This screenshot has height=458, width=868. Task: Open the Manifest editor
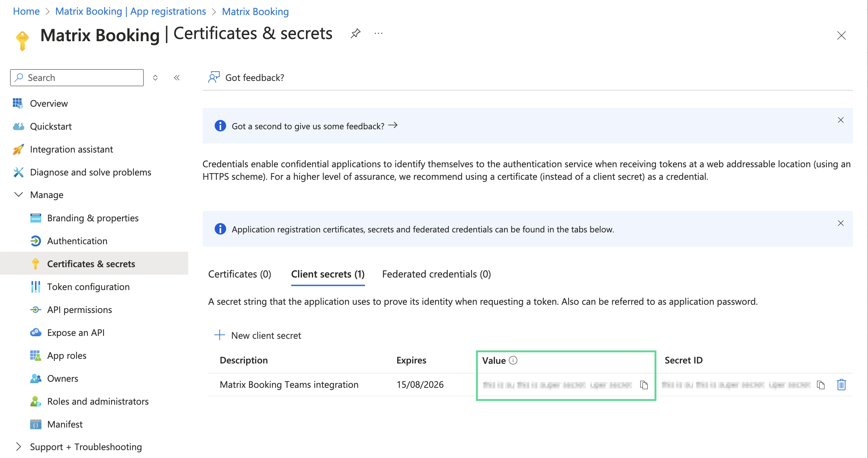pos(65,424)
